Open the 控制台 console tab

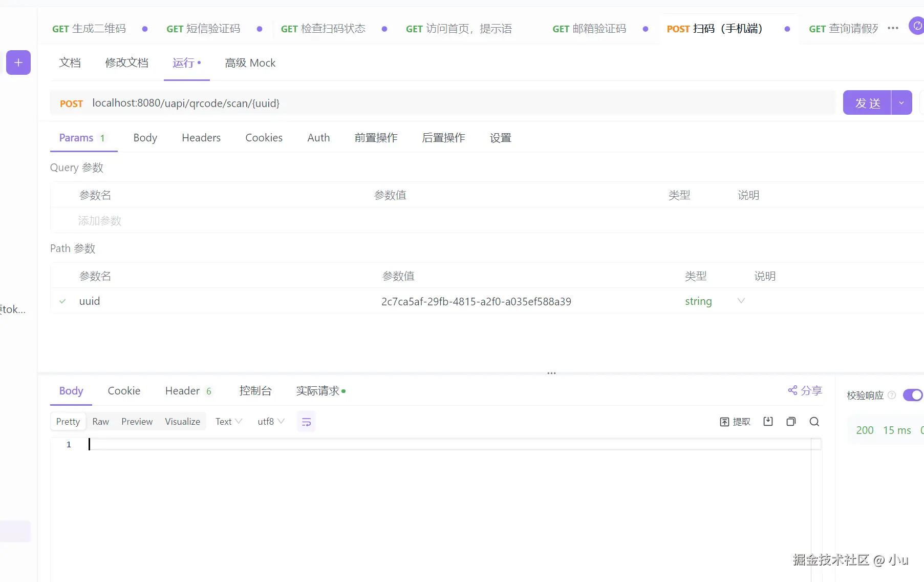255,390
